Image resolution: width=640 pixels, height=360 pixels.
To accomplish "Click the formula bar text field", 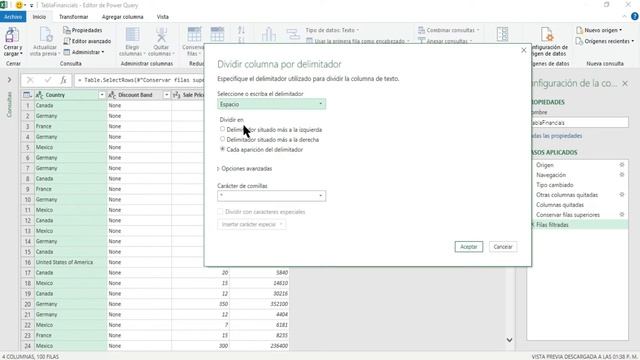I will (x=139, y=80).
